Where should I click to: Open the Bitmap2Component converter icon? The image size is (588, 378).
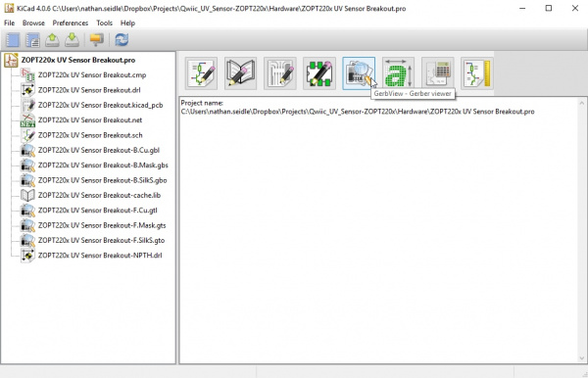pyautogui.click(x=398, y=73)
